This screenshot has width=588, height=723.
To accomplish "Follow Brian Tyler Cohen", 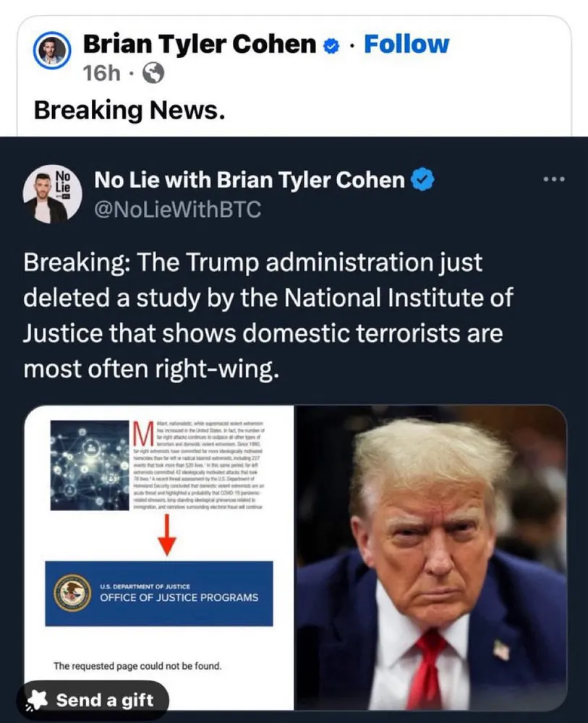I will tap(406, 44).
